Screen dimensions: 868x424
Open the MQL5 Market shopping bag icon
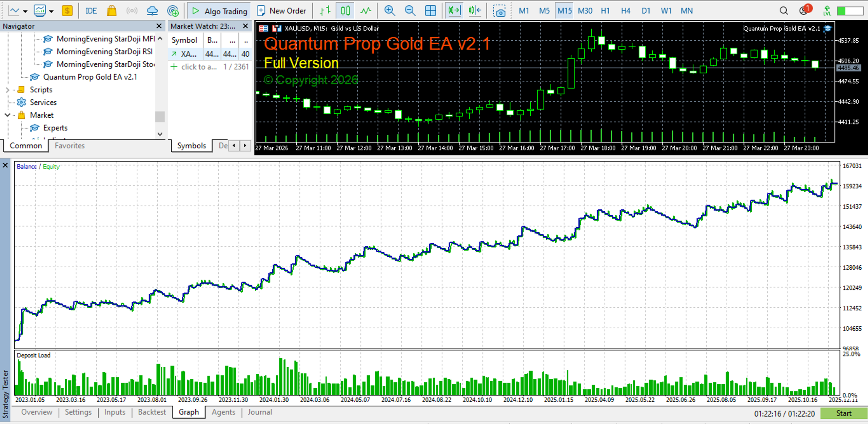(x=112, y=11)
